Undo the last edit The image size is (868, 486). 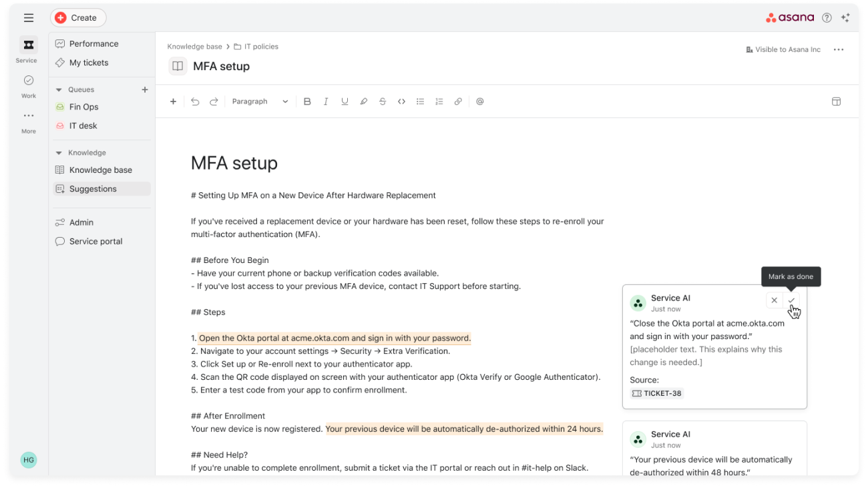[x=195, y=101]
